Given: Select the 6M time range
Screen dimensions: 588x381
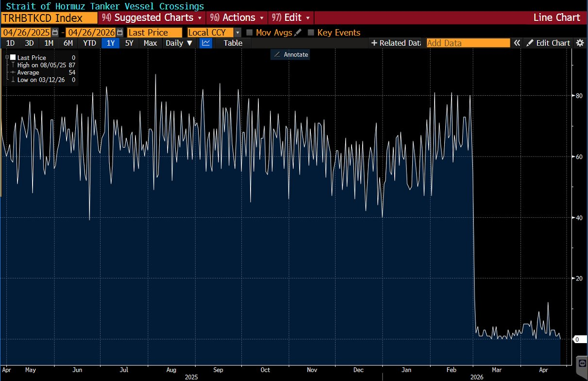Looking at the screenshot, I should pyautogui.click(x=68, y=43).
